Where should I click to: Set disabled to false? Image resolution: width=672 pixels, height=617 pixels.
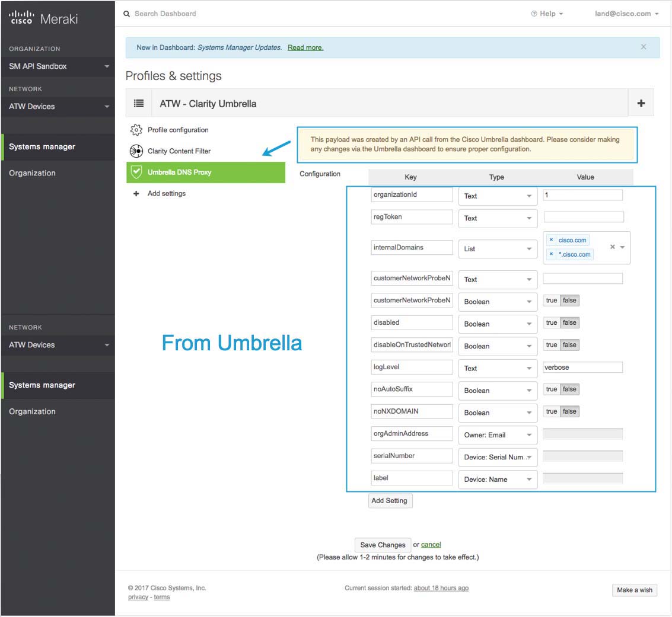pos(569,323)
